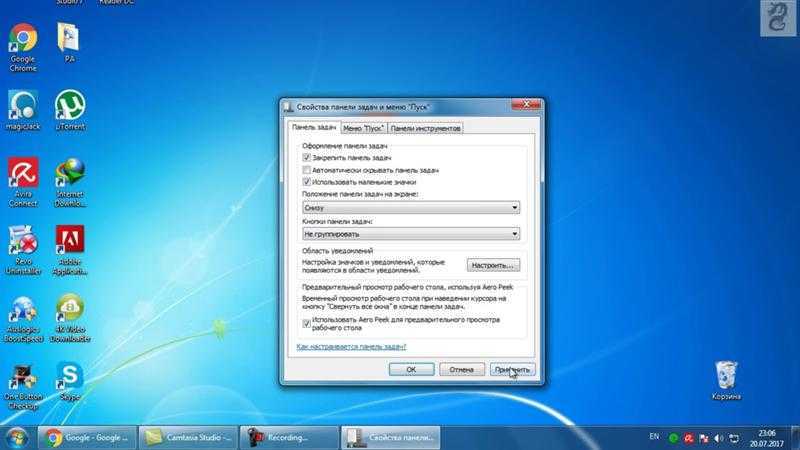Enable Автоматически скрывать панель задач checkbox

coord(307,170)
